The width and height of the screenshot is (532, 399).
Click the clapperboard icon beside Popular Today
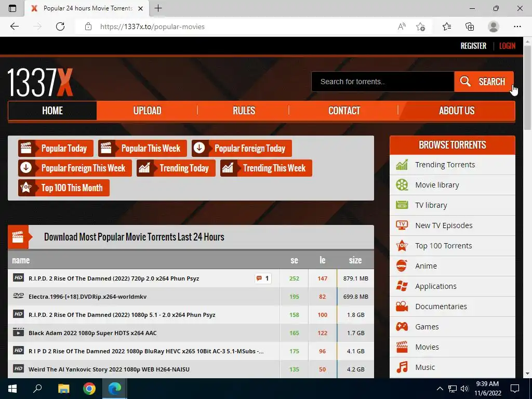point(26,148)
